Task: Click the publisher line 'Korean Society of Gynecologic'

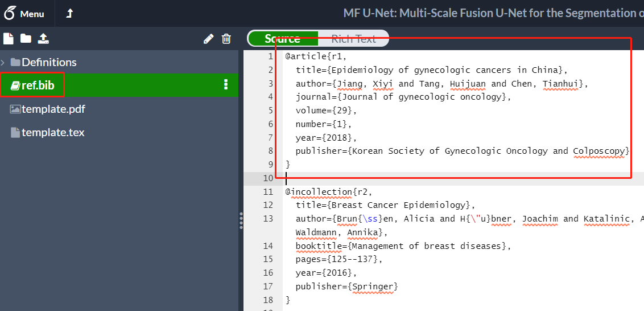Action: [x=463, y=151]
